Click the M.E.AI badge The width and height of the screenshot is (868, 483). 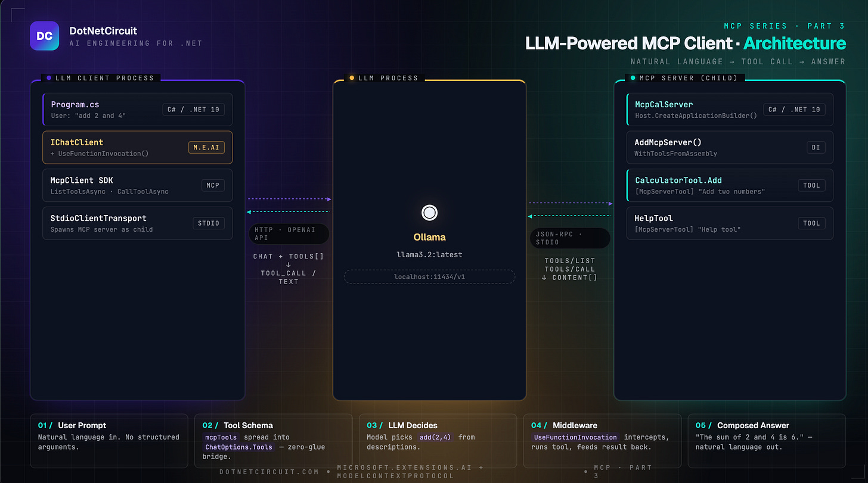pos(207,147)
